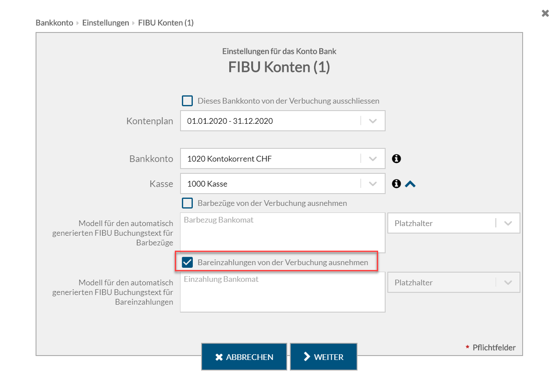Viewport: 556px width, 392px height.
Task: Click the 'Pflichtfelder' note
Action: [x=494, y=347]
